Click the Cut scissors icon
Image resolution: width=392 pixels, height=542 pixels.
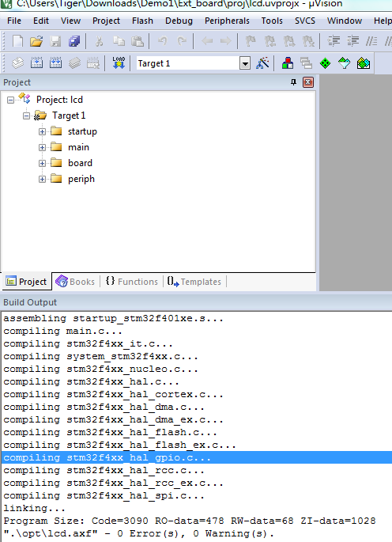(99, 41)
